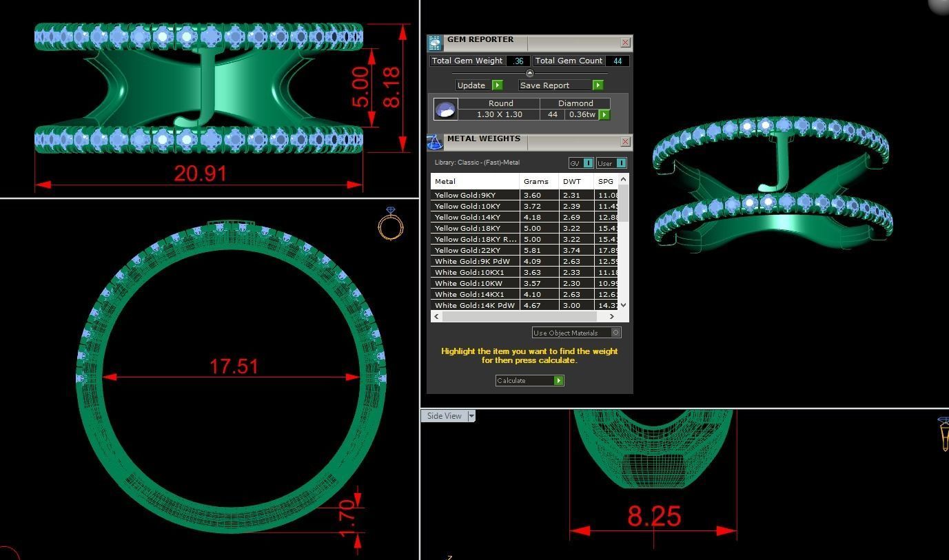Select the Yellow Gold:18KY R... row
The image size is (949, 560).
[x=524, y=239]
